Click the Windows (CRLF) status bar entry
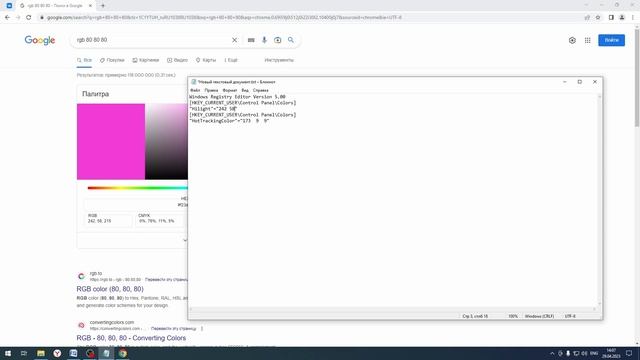 pyautogui.click(x=539, y=316)
